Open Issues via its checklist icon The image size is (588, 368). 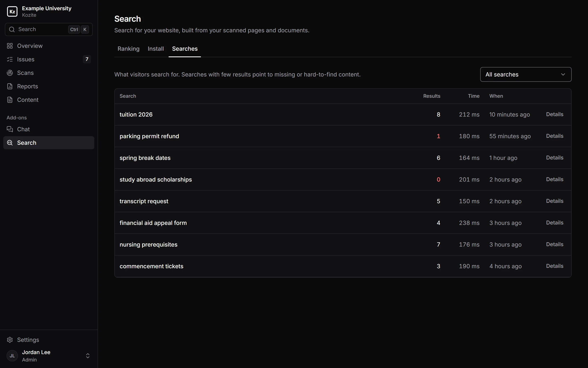tap(10, 59)
